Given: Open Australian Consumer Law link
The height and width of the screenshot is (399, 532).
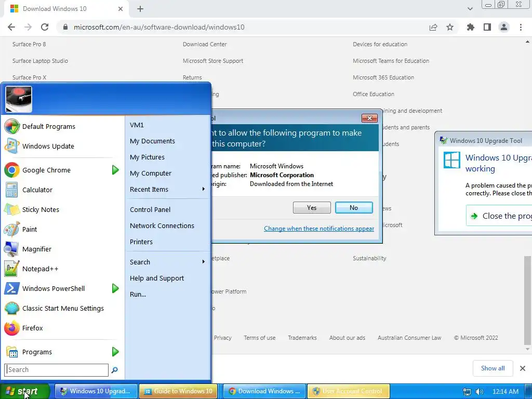Looking at the screenshot, I should click(x=409, y=338).
